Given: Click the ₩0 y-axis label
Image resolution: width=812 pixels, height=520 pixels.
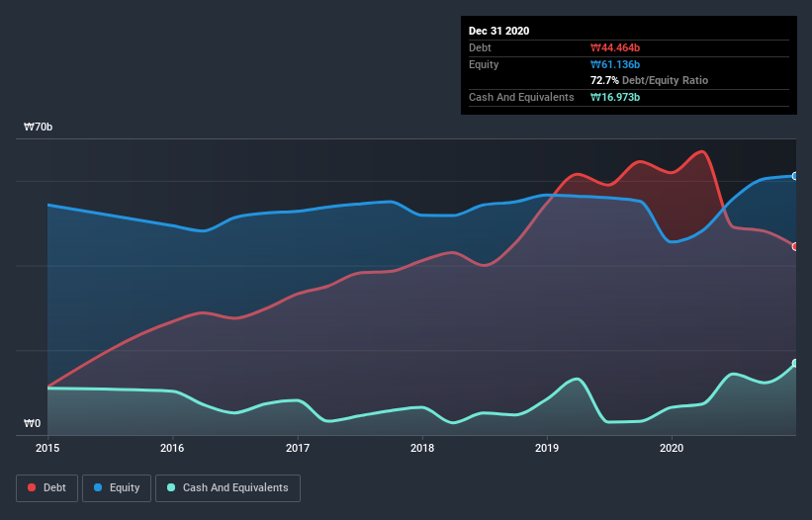Looking at the screenshot, I should pyautogui.click(x=32, y=423).
